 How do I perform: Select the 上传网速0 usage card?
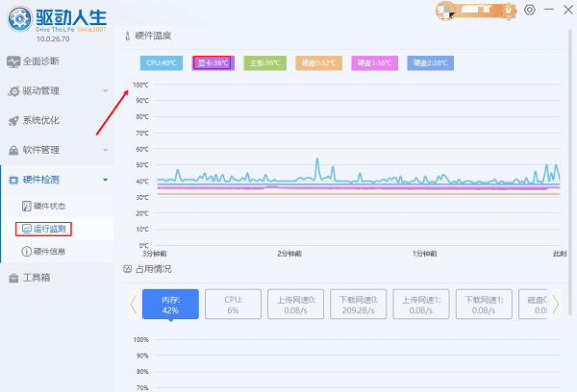tap(295, 305)
